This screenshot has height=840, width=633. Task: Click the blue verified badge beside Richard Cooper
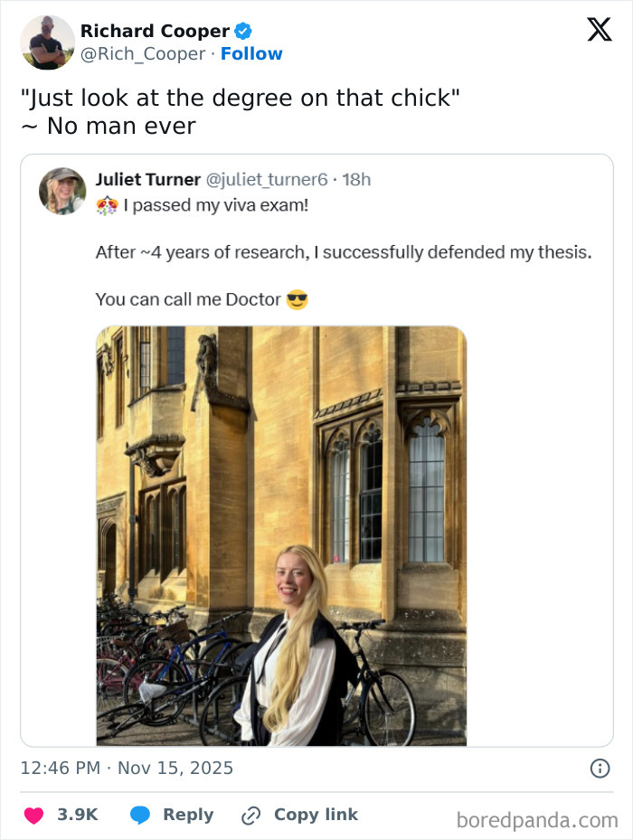click(244, 30)
